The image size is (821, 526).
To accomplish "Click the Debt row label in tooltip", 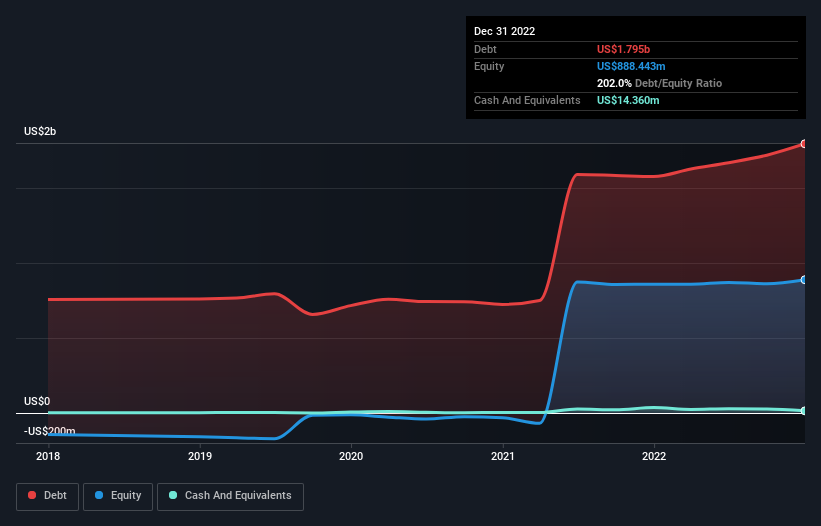I will coord(485,49).
